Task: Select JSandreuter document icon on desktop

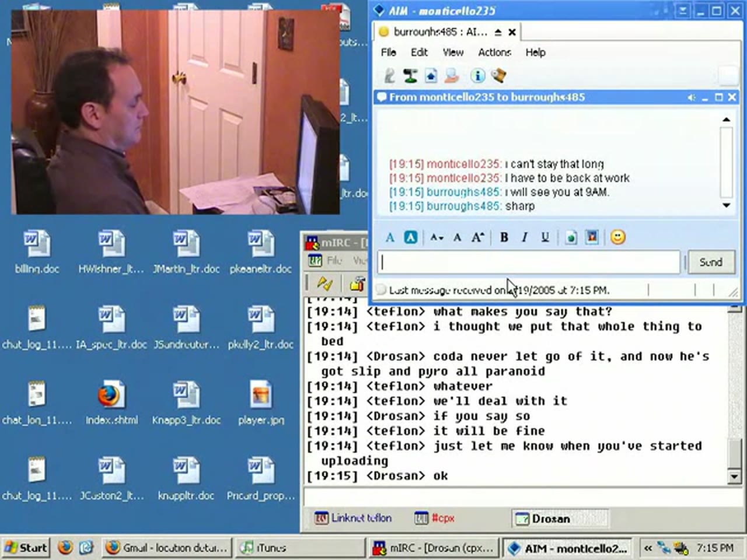Action: tap(186, 327)
